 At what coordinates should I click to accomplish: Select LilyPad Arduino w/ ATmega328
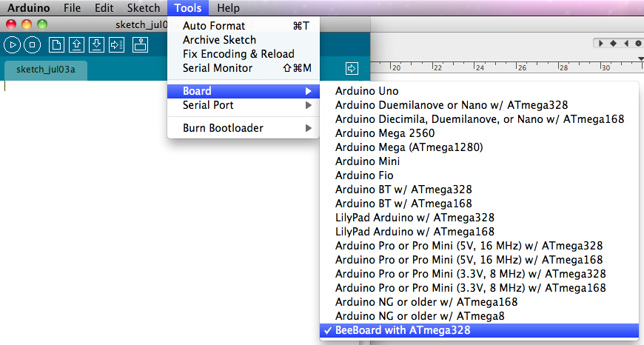pyautogui.click(x=480, y=217)
